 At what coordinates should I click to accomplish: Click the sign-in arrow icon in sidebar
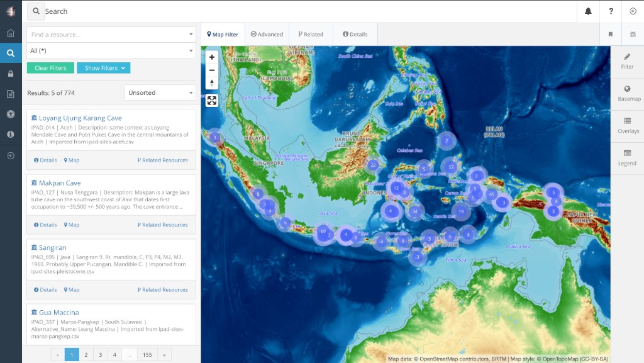tap(11, 155)
